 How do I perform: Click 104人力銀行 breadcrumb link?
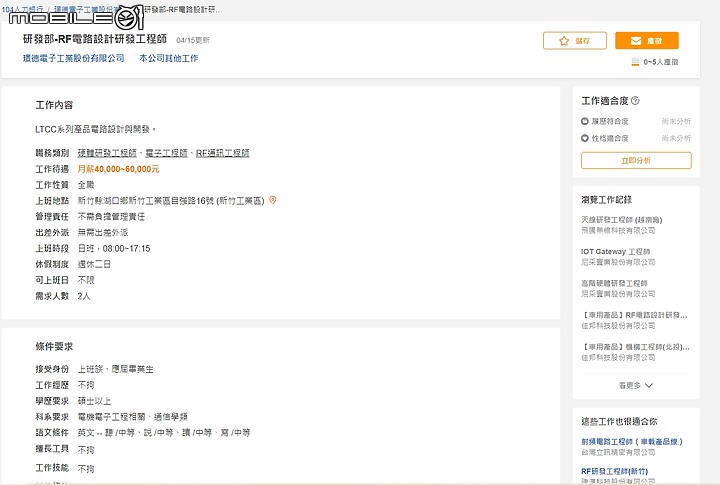pyautogui.click(x=22, y=9)
